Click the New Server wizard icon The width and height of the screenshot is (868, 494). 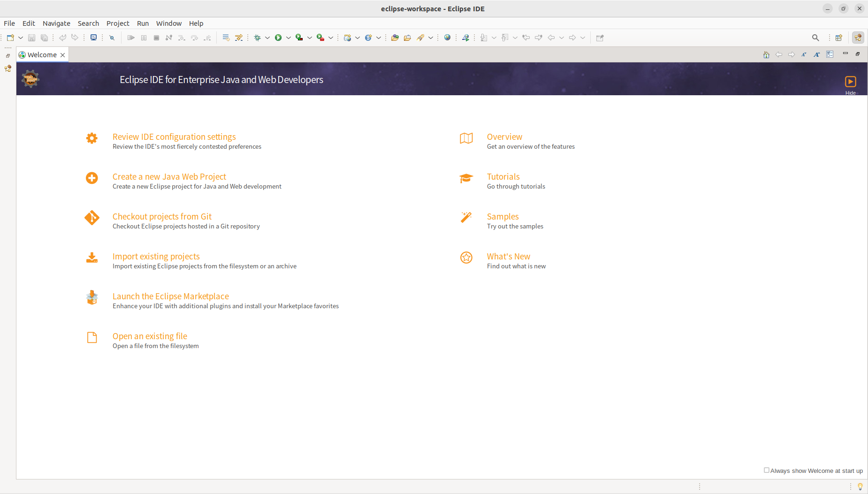pos(347,38)
